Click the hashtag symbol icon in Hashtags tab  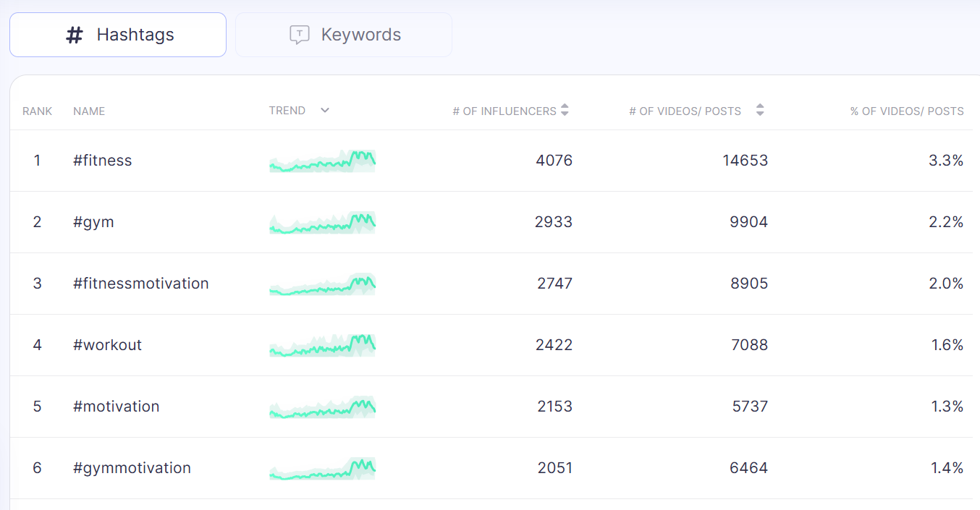[74, 35]
